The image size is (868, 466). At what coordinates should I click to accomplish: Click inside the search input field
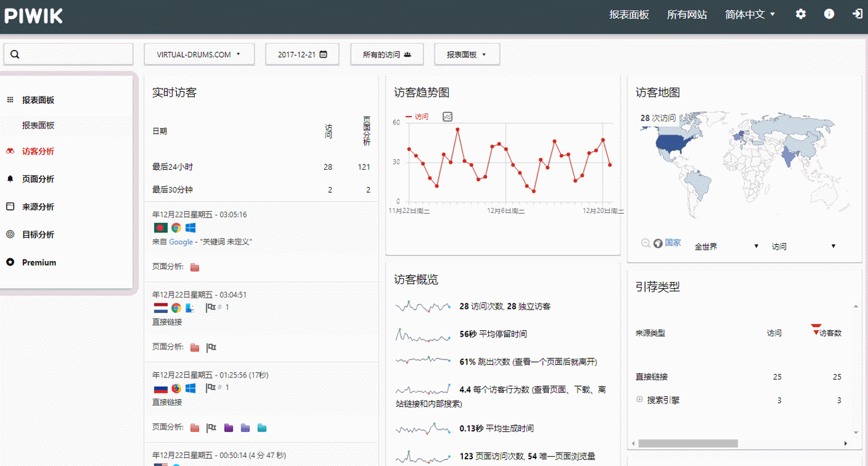(69, 54)
